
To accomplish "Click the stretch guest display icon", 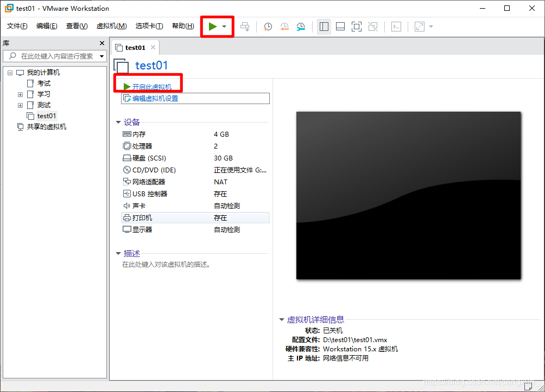I will (x=420, y=27).
